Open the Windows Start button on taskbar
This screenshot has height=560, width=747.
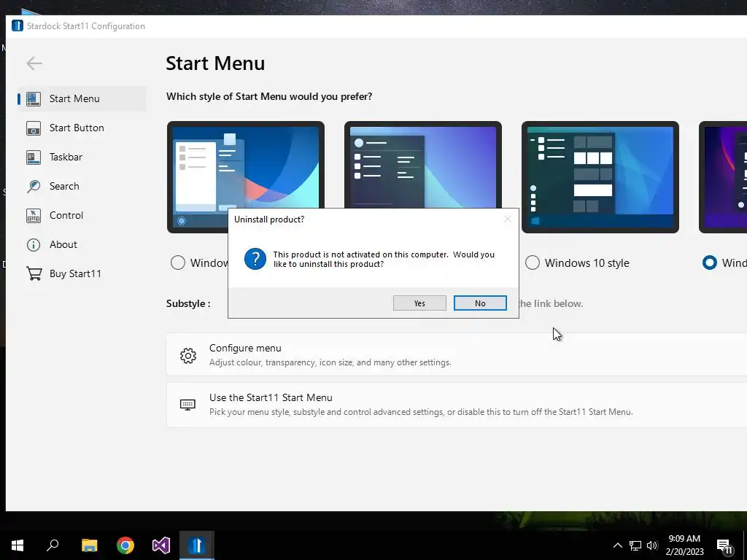pyautogui.click(x=18, y=545)
